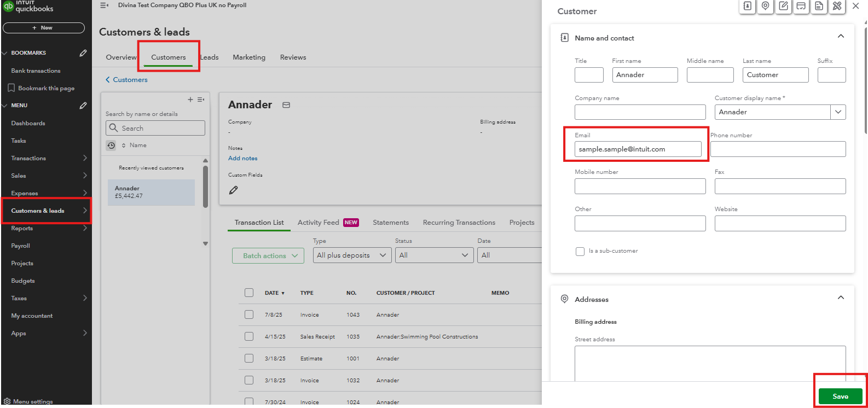Open the Date filter dropdown
Screen dimensions: 868x408
point(510,255)
